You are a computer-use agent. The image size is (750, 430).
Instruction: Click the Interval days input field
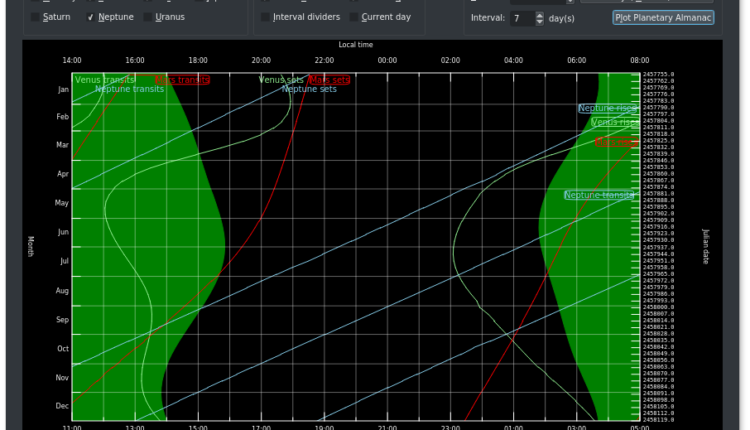coord(520,18)
